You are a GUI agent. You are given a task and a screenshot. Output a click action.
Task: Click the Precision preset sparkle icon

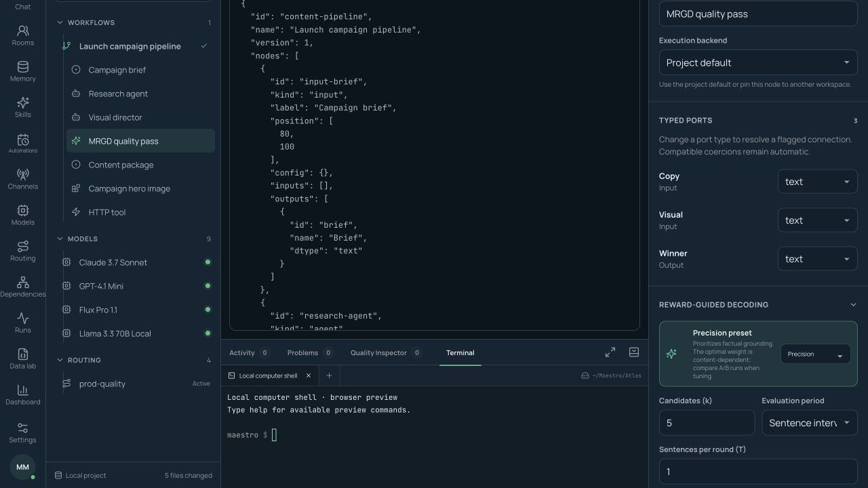pyautogui.click(x=671, y=354)
